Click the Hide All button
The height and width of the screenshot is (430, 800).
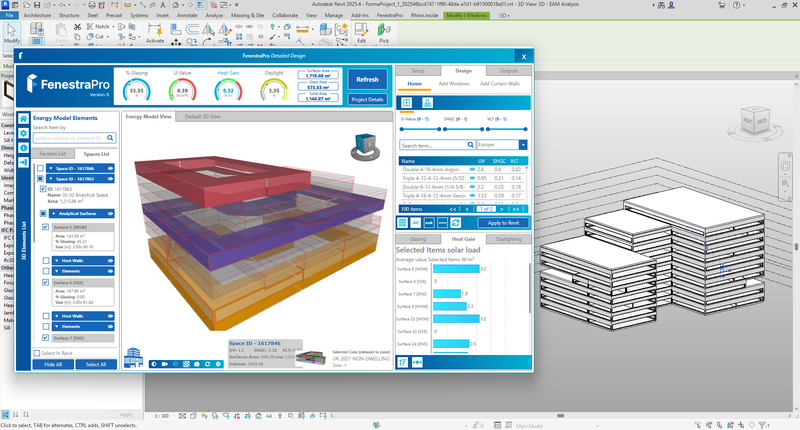click(x=53, y=364)
